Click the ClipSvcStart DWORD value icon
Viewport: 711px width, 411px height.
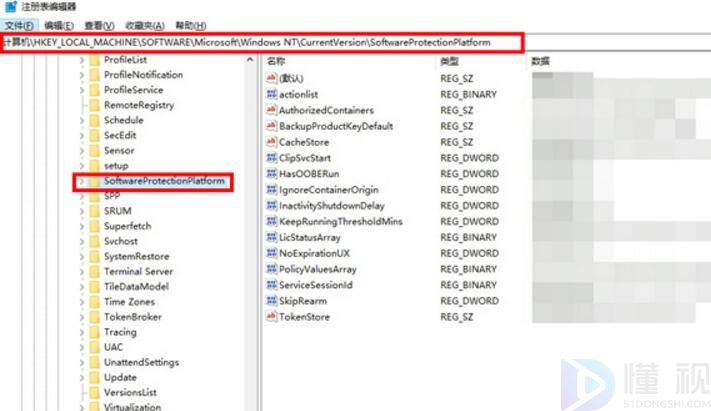tap(271, 157)
